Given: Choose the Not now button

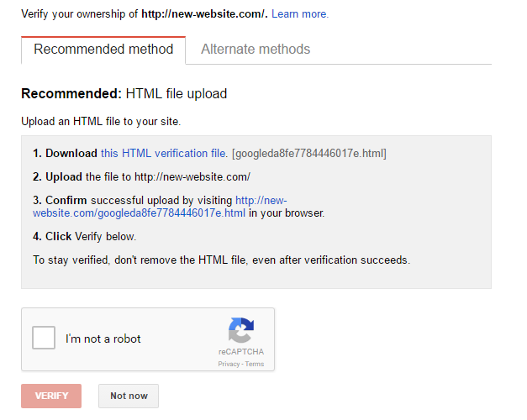Looking at the screenshot, I should tap(129, 396).
